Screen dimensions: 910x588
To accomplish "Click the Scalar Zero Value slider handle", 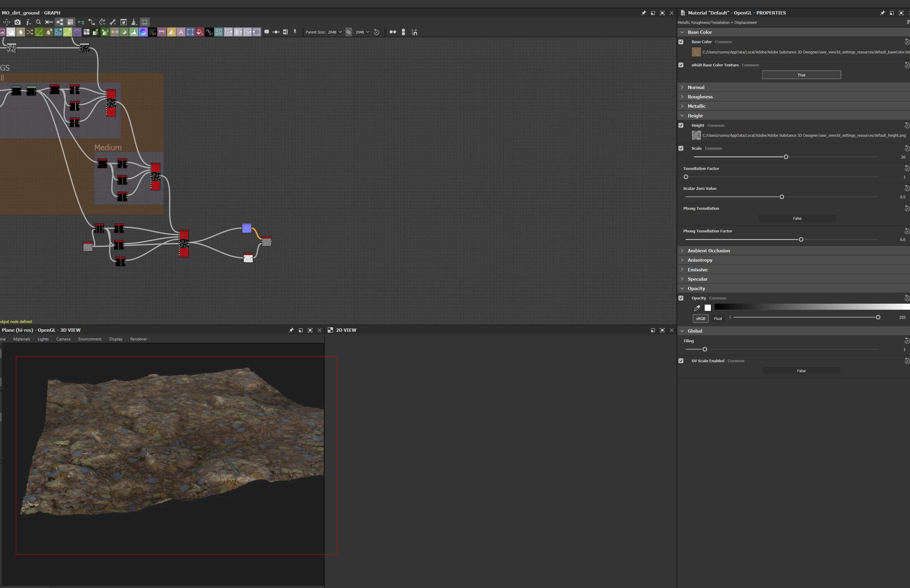I will [782, 197].
